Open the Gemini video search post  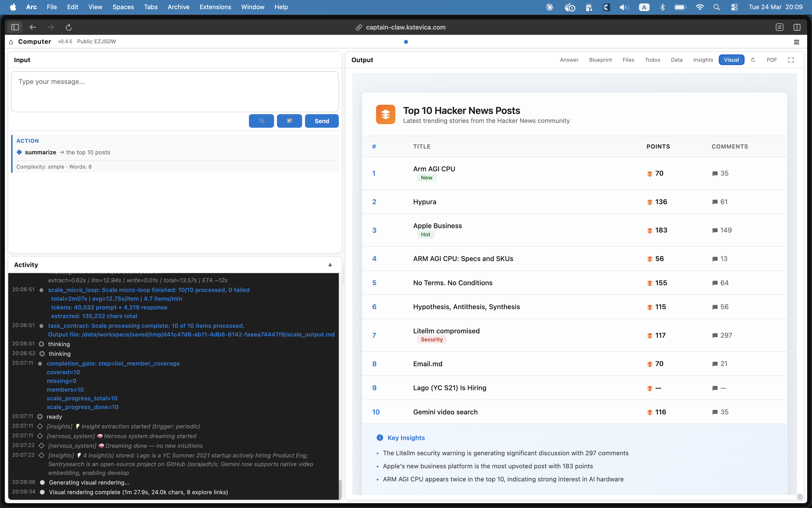click(x=445, y=412)
